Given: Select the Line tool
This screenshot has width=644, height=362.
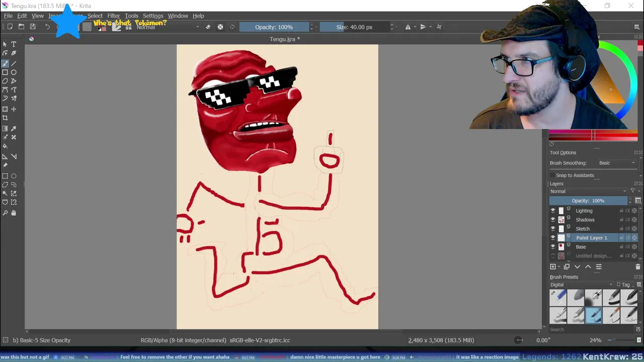Looking at the screenshot, I should 14,63.
